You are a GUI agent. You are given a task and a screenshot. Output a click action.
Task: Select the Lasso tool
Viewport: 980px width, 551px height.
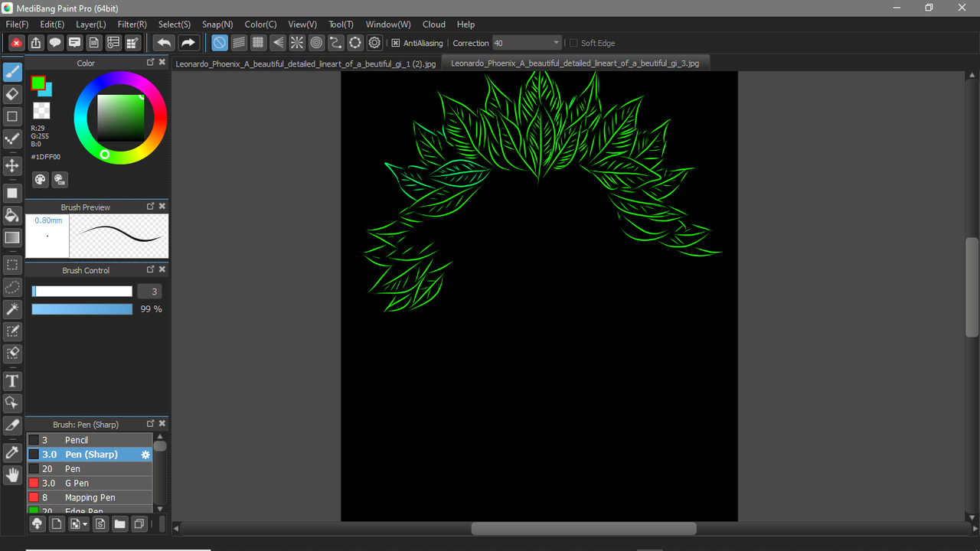(12, 287)
